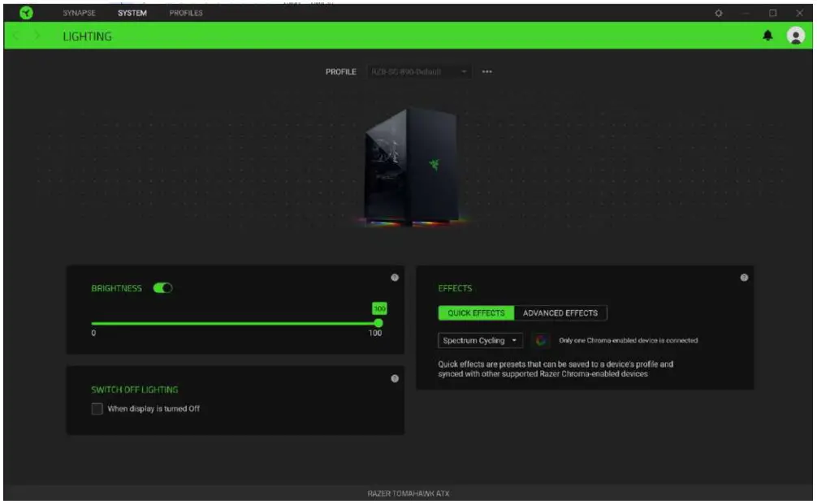Switch to the Synapse tab
This screenshot has width=817, height=504.
(80, 12)
